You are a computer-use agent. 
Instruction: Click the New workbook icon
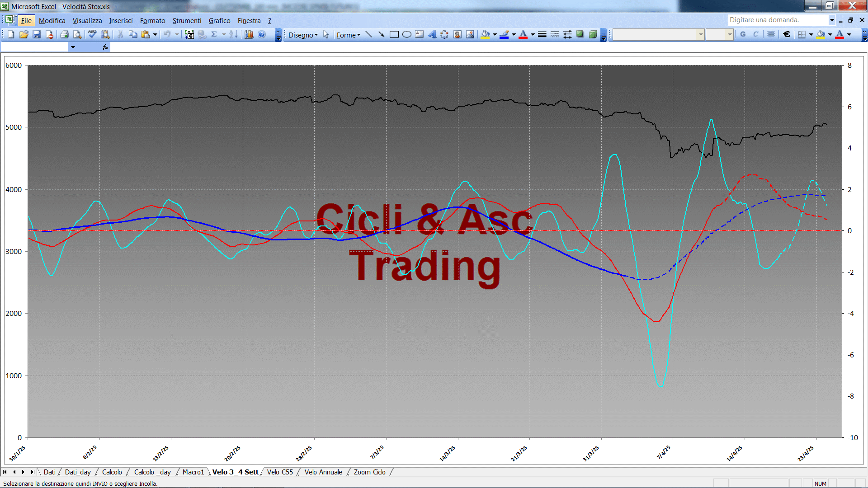(11, 34)
